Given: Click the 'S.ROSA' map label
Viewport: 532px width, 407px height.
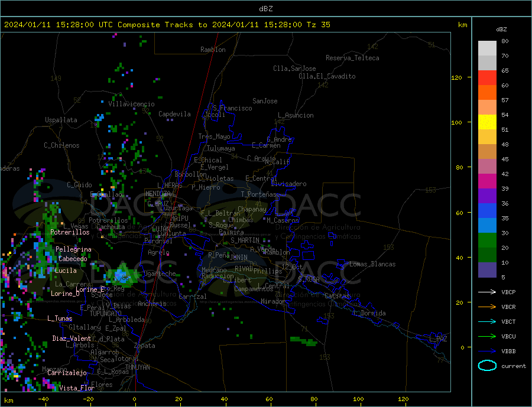Looking at the screenshot, I should (x=309, y=279).
